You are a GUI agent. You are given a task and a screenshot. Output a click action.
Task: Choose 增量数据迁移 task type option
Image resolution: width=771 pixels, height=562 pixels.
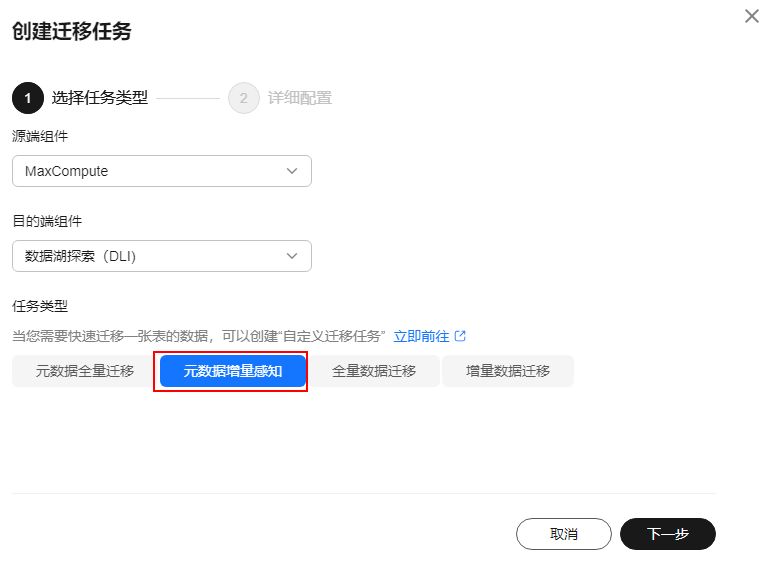[508, 371]
